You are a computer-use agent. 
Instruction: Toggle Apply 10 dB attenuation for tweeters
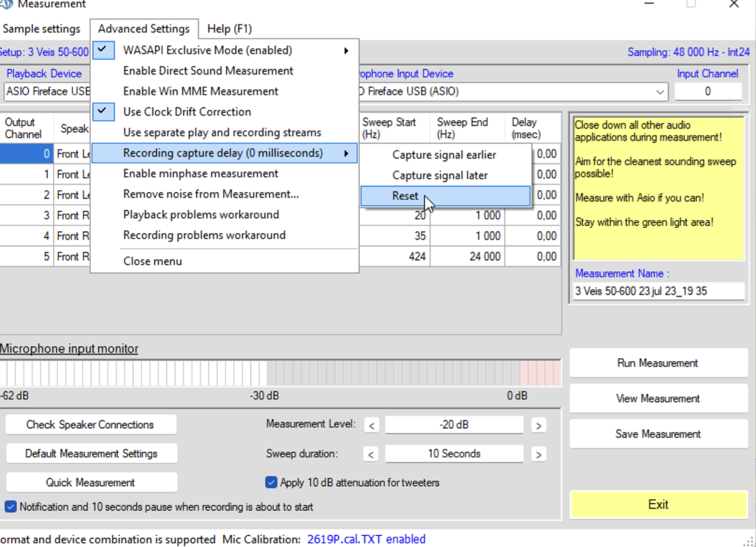[x=271, y=482]
